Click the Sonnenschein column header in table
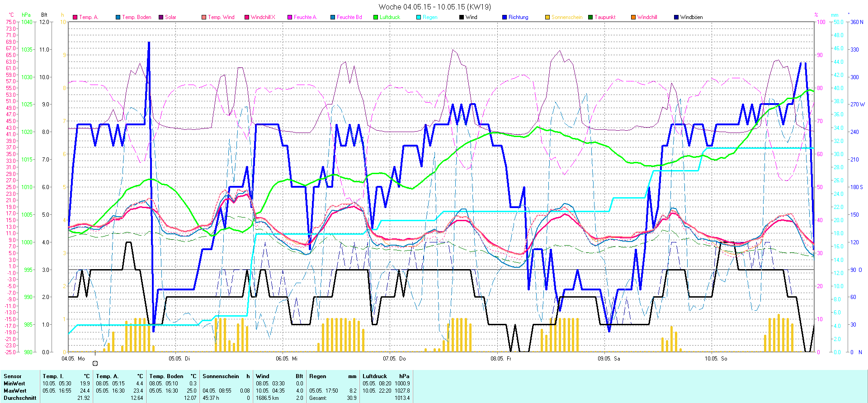 tap(221, 376)
